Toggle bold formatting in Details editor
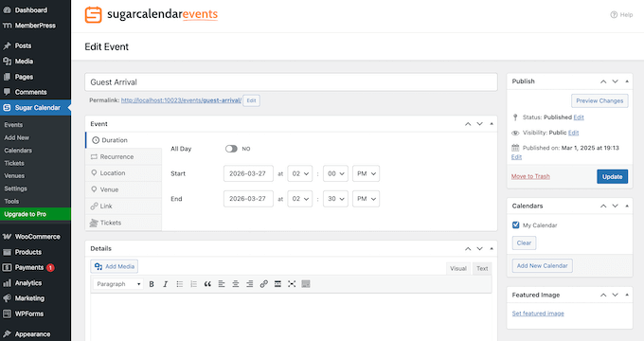The image size is (644, 341). click(x=152, y=284)
